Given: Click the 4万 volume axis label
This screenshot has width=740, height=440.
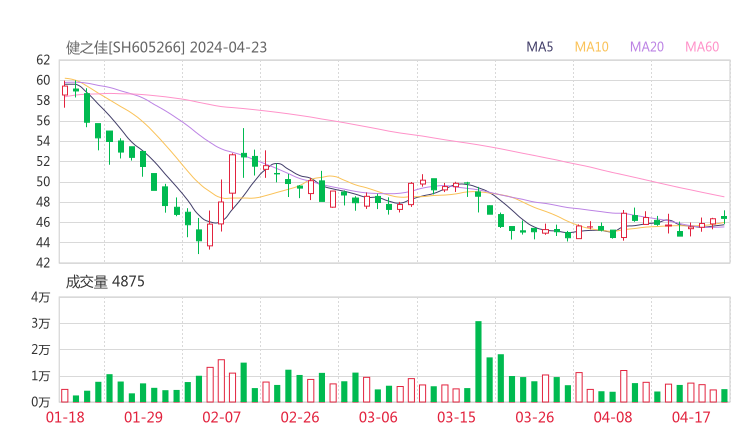Looking at the screenshot, I should [x=41, y=297].
